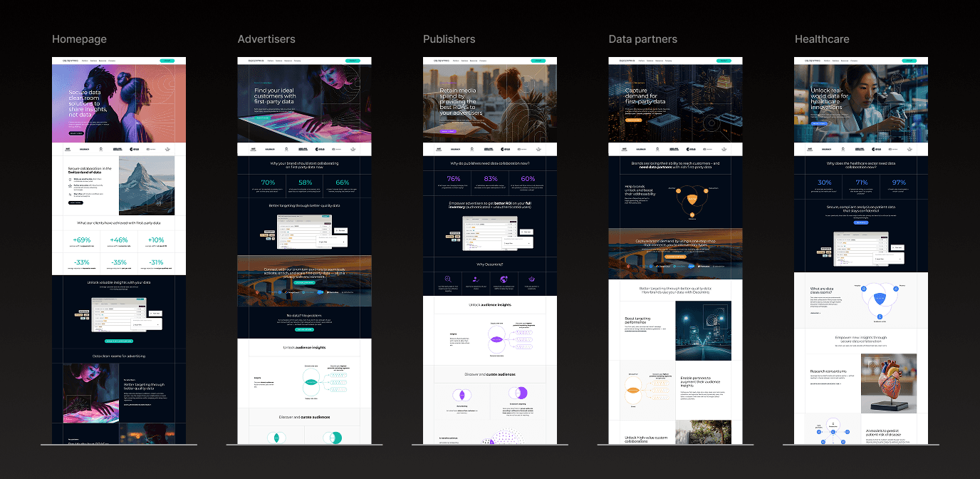Click the +46% stat on Homepage mockup

click(119, 240)
